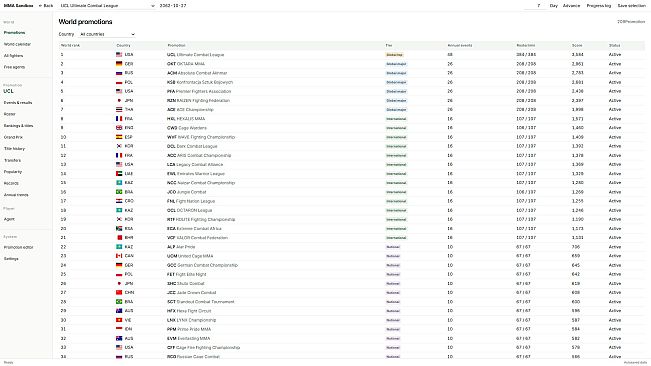Click the Australia flag in Hexa Fight Circuit row
Viewport: 651px width, 366px height.
(x=119, y=311)
